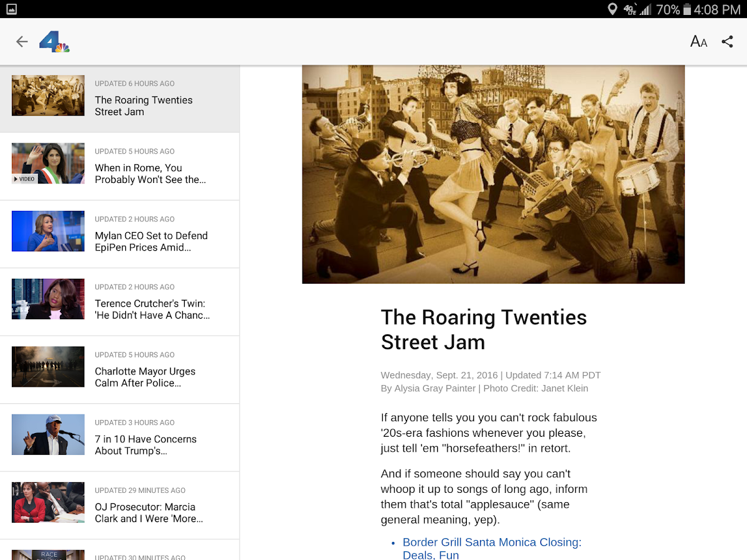Change text size with AA icon
The width and height of the screenshot is (747, 560).
tap(698, 42)
